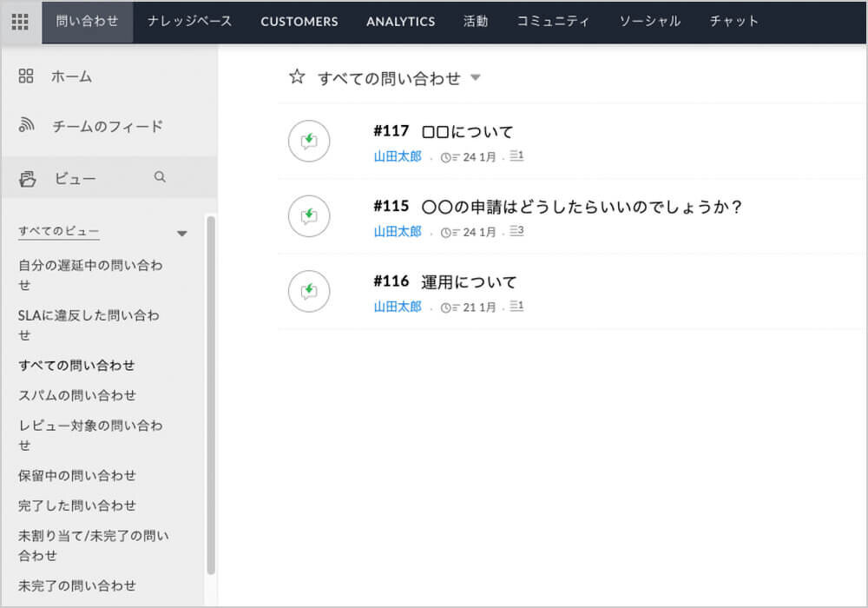
Task: Click the home icon in sidebar
Action: pyautogui.click(x=26, y=76)
